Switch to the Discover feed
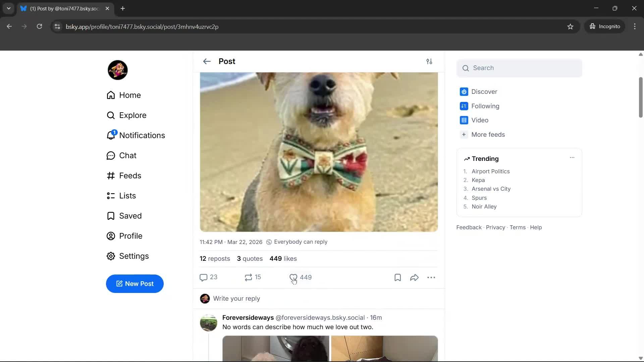The image size is (644, 362). (484, 92)
